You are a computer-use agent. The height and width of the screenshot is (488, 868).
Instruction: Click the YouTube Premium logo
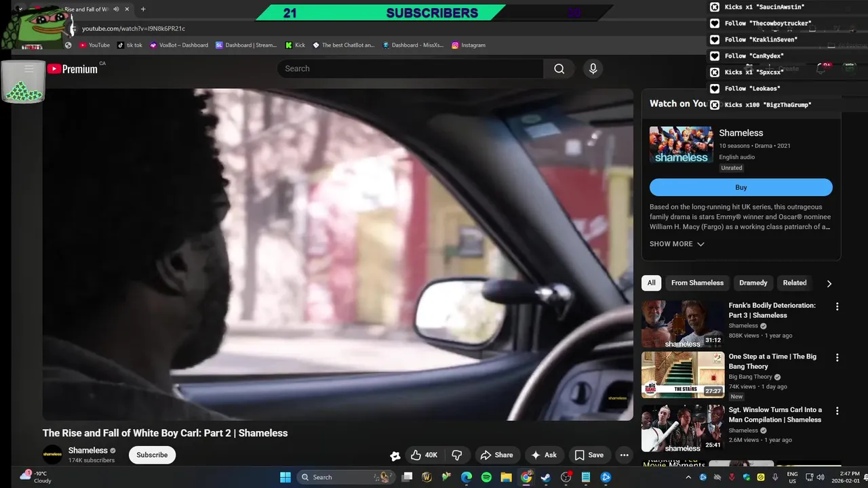[72, 68]
